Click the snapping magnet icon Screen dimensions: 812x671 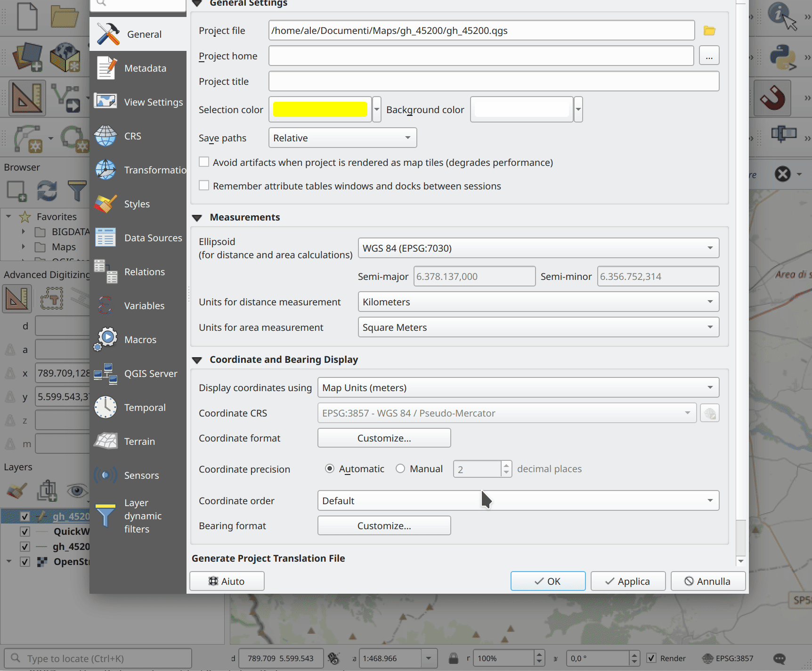[772, 98]
